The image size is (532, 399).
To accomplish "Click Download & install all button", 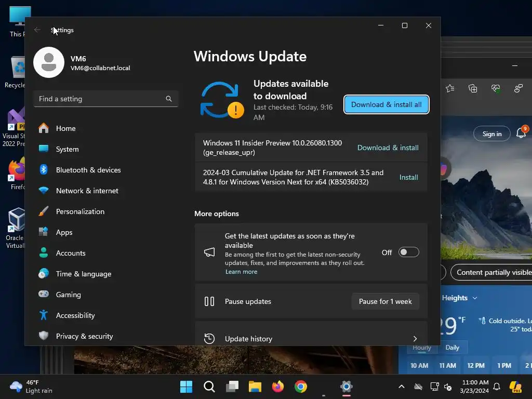I will pyautogui.click(x=387, y=104).
